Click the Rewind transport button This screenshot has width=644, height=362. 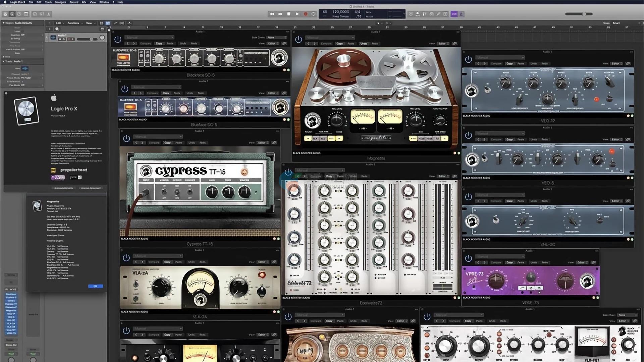272,14
